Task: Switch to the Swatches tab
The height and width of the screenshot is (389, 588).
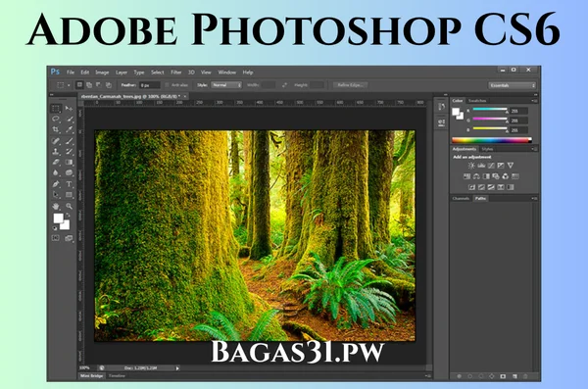Action: click(x=477, y=101)
